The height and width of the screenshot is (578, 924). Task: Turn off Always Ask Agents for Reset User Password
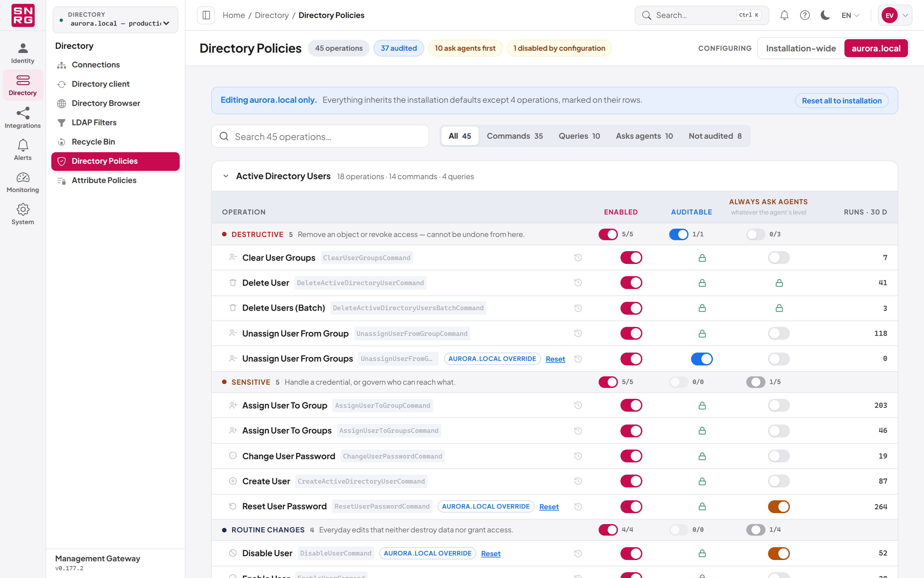point(779,506)
